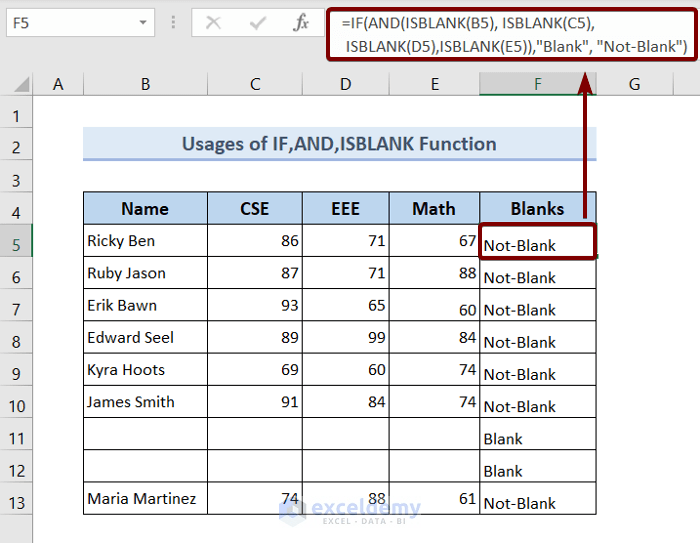Select Erik Bawn's EEE score 65
This screenshot has height=543, width=700.
pos(346,305)
